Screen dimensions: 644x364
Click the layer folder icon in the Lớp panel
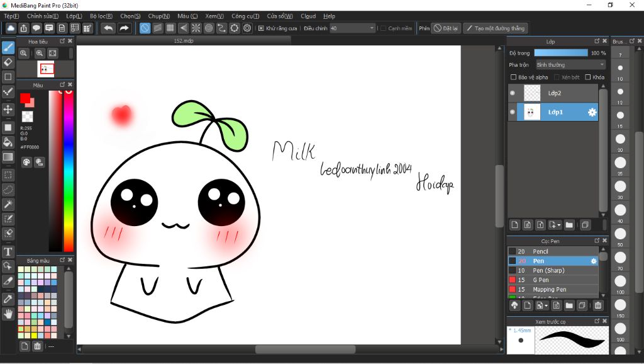pos(569,225)
